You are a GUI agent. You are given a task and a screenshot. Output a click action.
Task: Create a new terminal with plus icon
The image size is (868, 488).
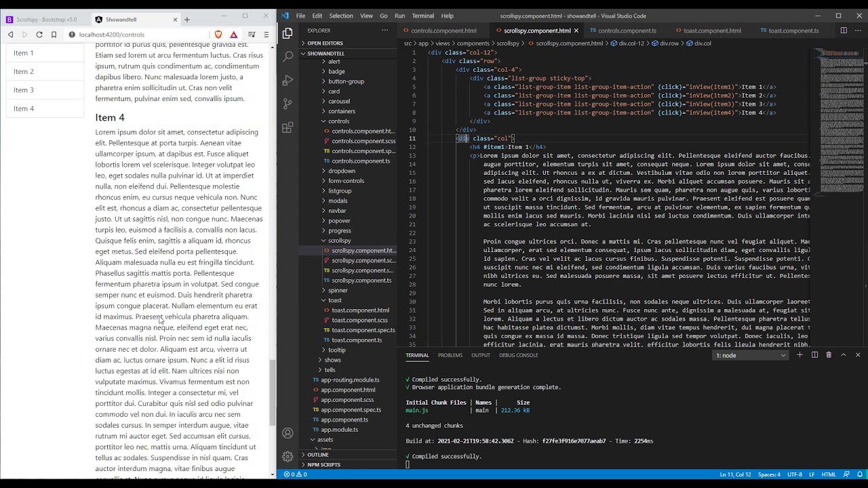(800, 354)
